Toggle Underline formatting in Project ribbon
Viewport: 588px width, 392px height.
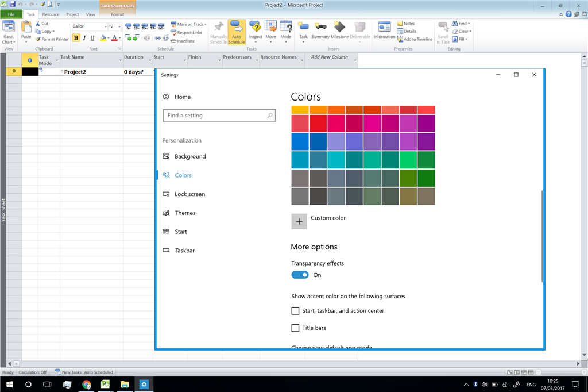pos(92,38)
